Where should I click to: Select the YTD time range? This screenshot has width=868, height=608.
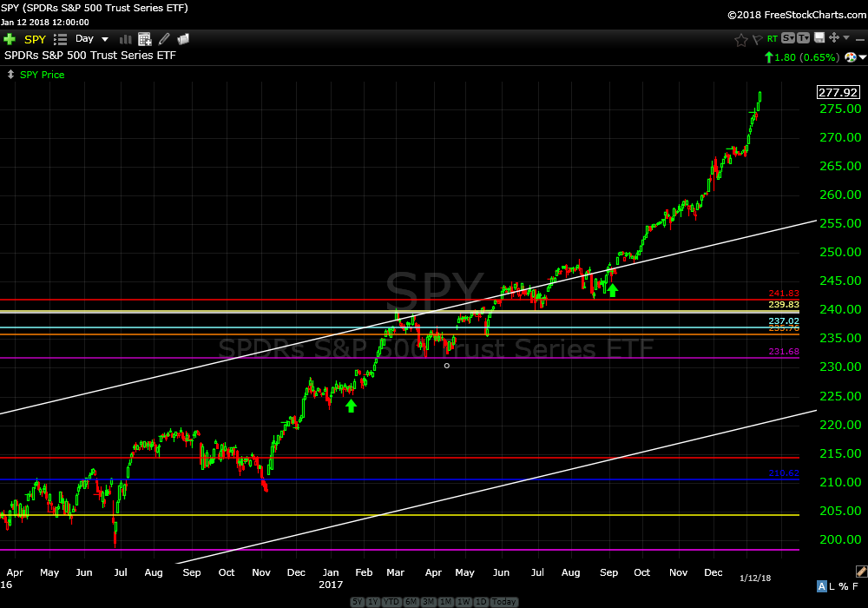tap(391, 602)
